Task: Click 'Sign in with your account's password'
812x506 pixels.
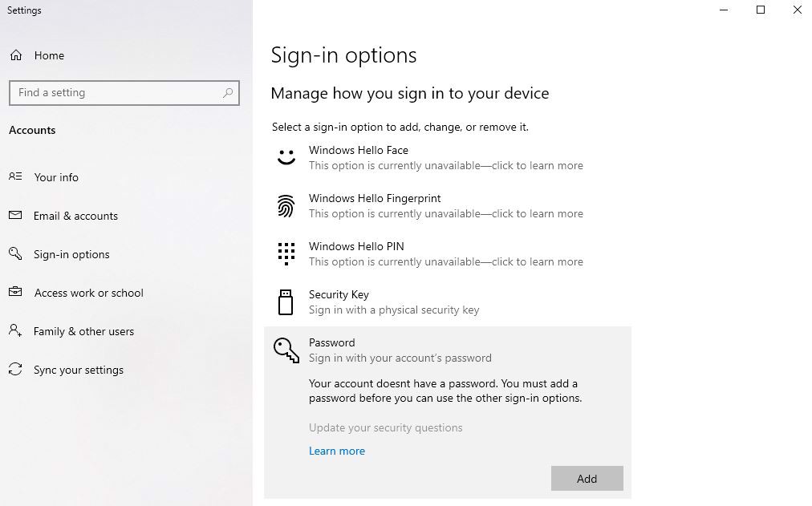Action: [400, 358]
